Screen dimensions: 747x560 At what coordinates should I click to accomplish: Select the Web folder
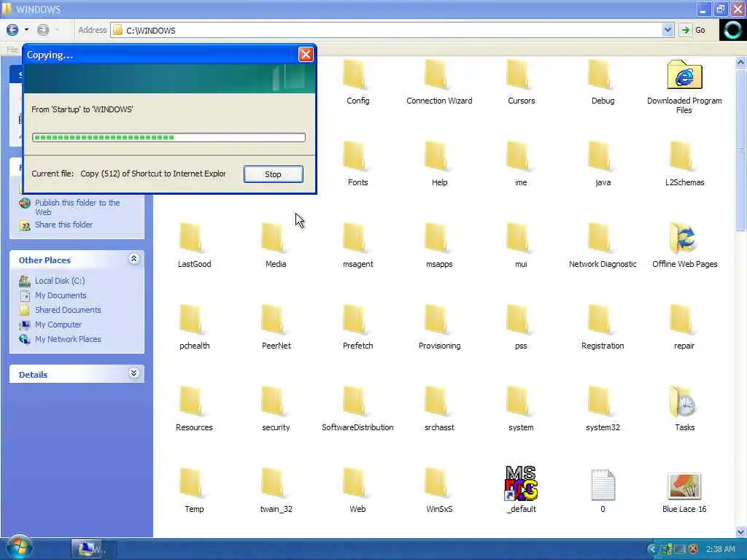(357, 490)
